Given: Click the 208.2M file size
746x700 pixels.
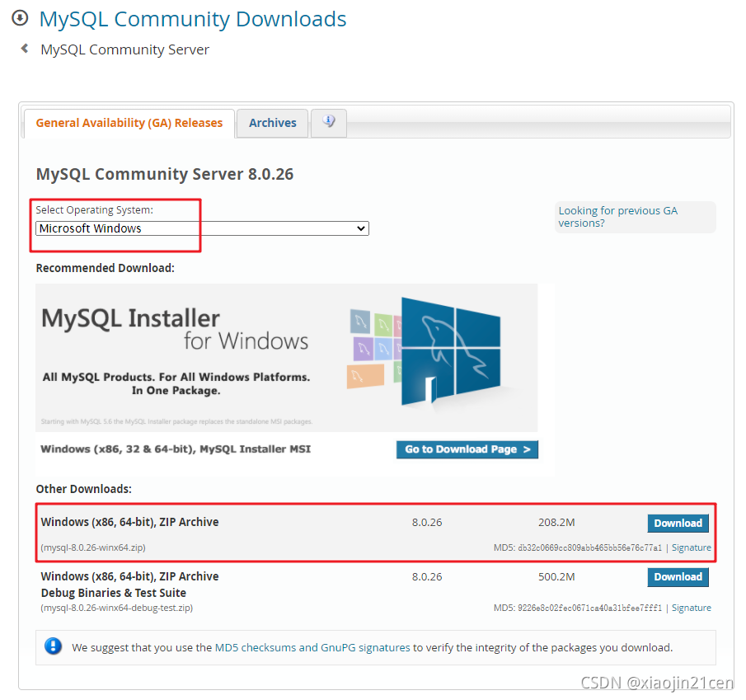Looking at the screenshot, I should tap(556, 523).
